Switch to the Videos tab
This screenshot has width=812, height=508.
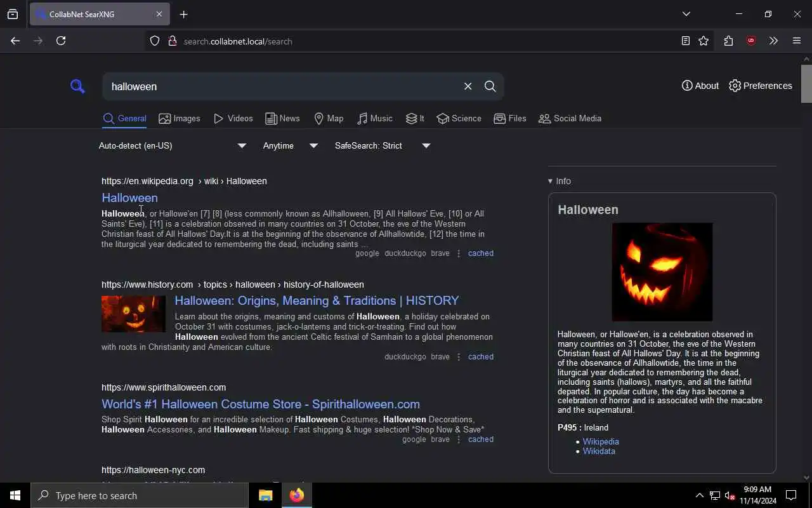pos(233,118)
